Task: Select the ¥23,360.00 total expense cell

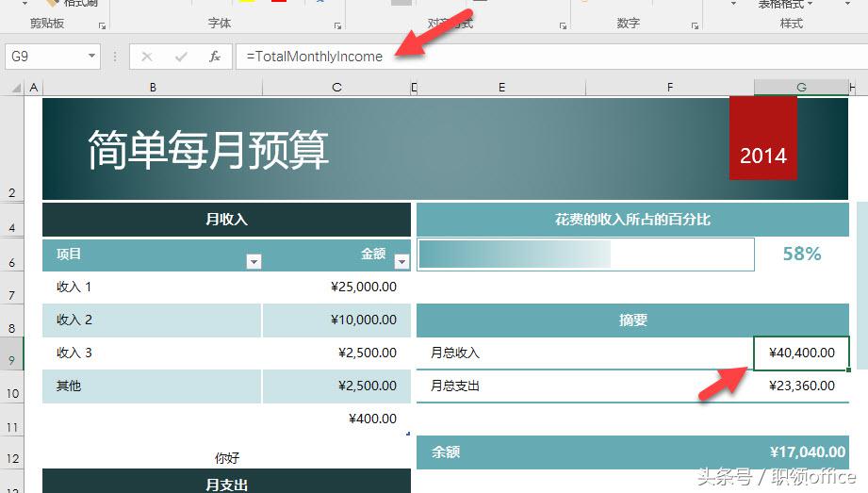Action: pyautogui.click(x=802, y=386)
